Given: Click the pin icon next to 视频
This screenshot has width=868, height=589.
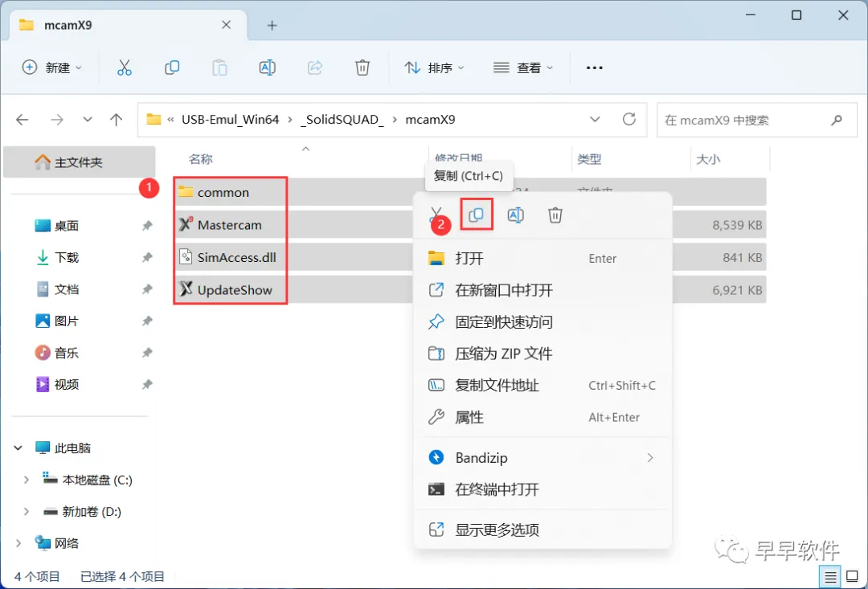Looking at the screenshot, I should 147,384.
